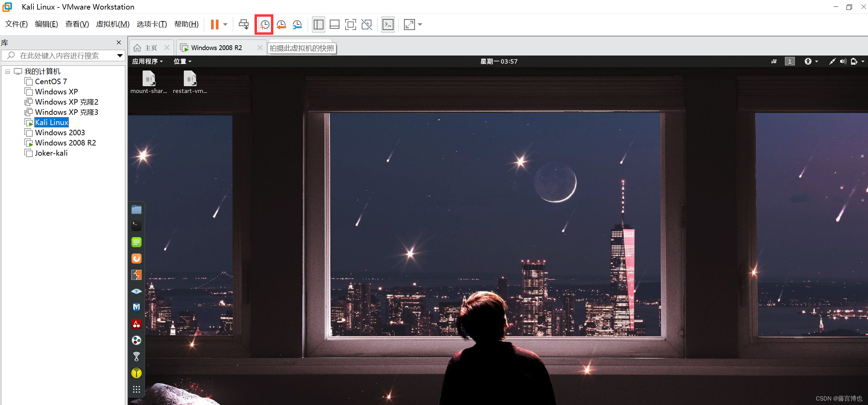Click the stretch guest display icon
The image size is (868, 405).
click(409, 24)
